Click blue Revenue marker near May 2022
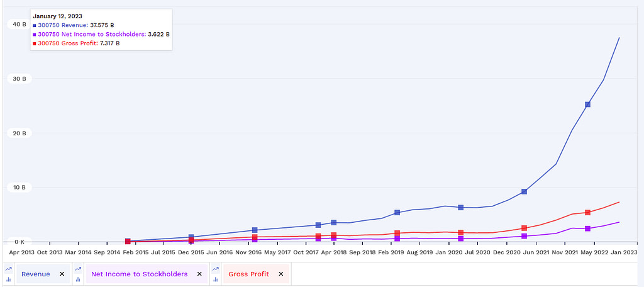The width and height of the screenshot is (644, 287). click(x=587, y=104)
